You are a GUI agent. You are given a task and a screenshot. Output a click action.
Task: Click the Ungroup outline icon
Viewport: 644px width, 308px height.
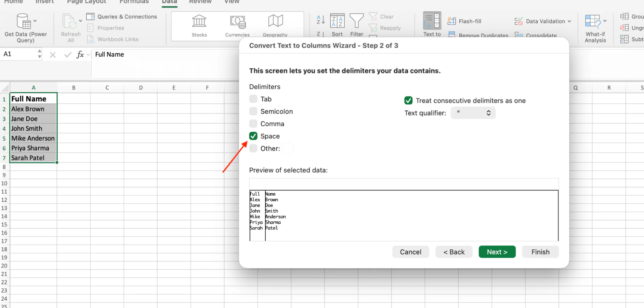pos(624,28)
